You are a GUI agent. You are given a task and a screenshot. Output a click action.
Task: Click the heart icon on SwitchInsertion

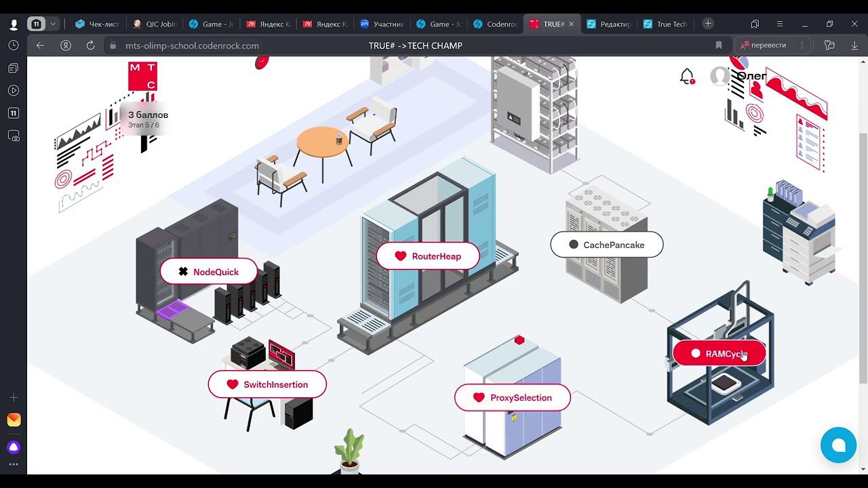[233, 384]
